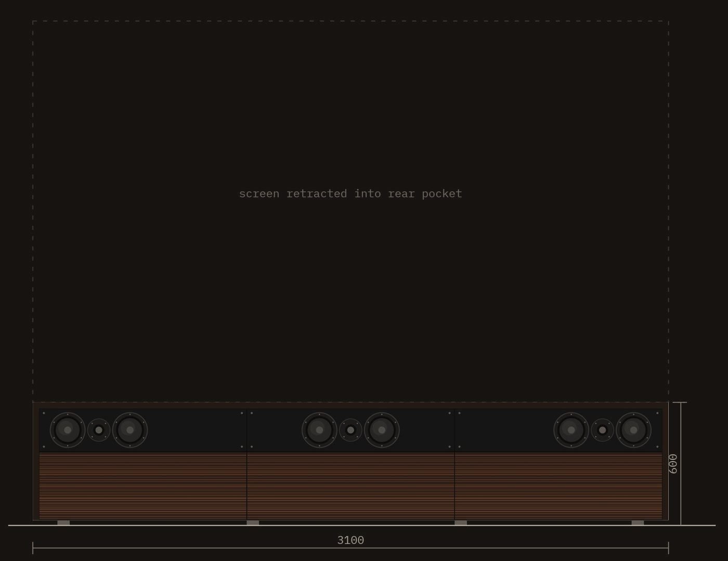Select the outermost woofer of the right speaker group
The height and width of the screenshot is (561, 728).
(x=633, y=430)
